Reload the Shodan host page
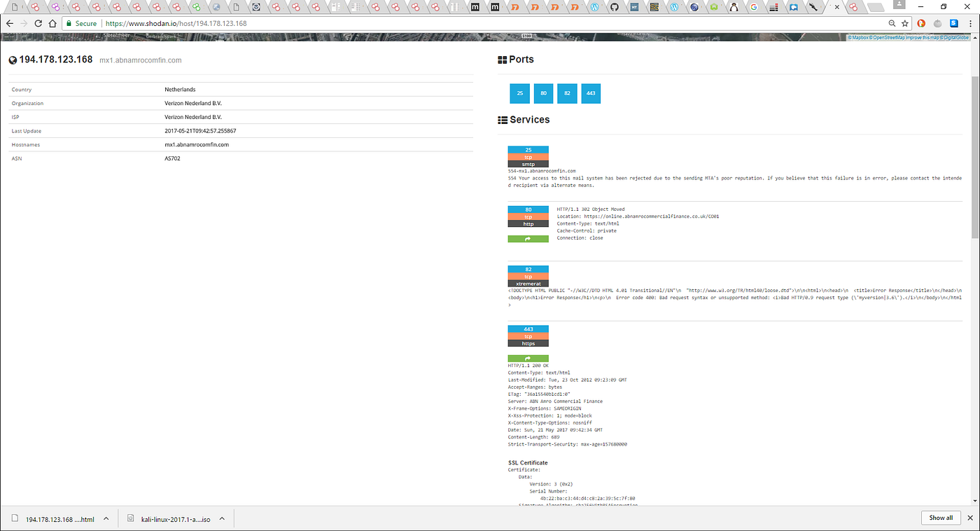Screen dimensions: 980x531 click(x=38, y=23)
